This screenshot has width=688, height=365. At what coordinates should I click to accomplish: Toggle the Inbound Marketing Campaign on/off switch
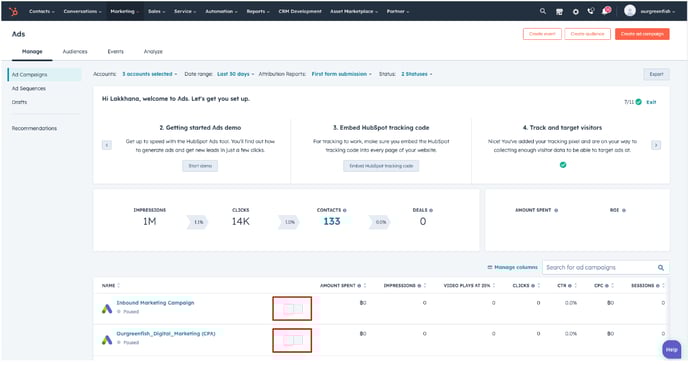293,309
